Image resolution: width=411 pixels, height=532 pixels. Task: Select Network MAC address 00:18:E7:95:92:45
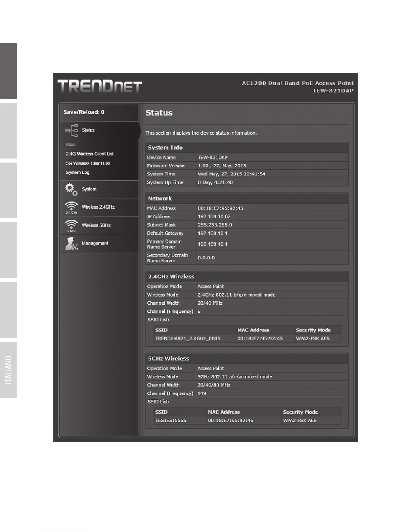220,208
